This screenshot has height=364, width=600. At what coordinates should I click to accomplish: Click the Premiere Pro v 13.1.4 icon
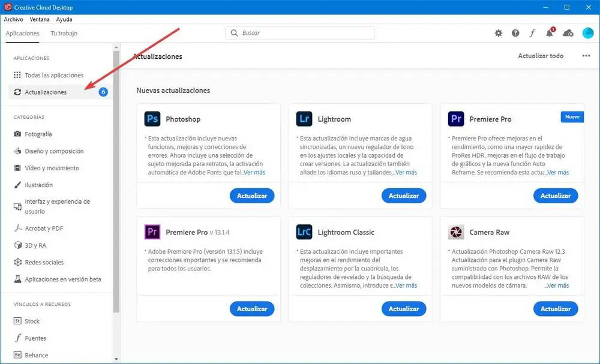152,232
